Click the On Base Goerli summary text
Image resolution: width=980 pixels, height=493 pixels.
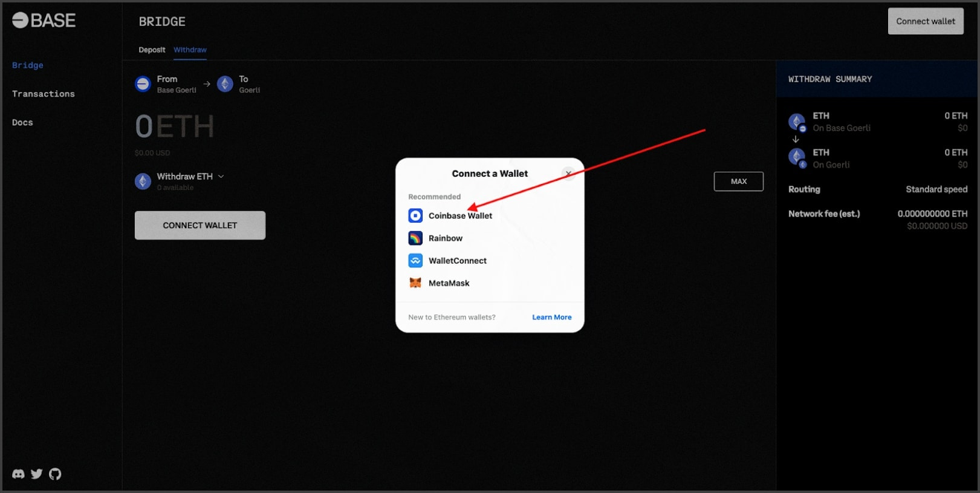[x=842, y=128]
